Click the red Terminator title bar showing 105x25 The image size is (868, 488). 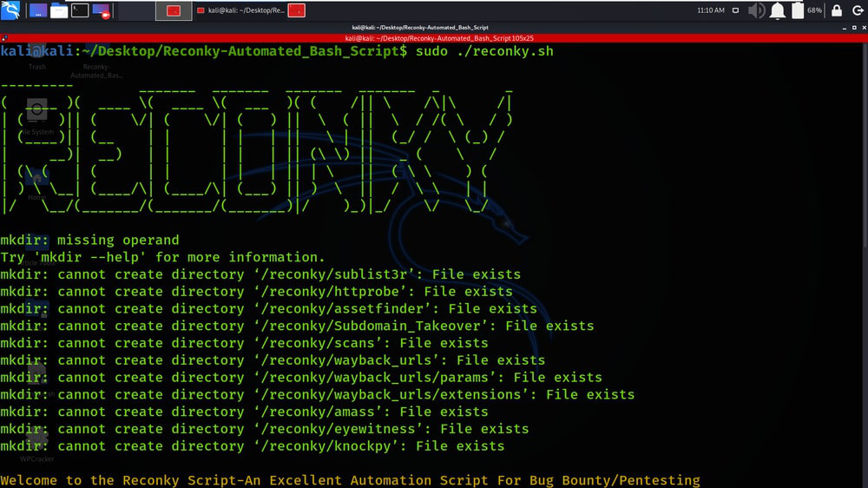click(434, 38)
